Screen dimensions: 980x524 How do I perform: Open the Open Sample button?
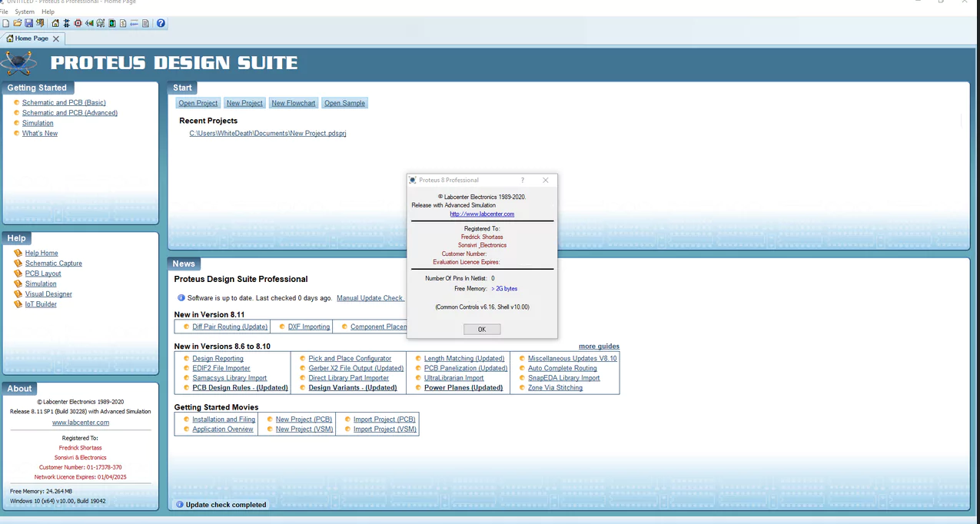click(x=344, y=103)
